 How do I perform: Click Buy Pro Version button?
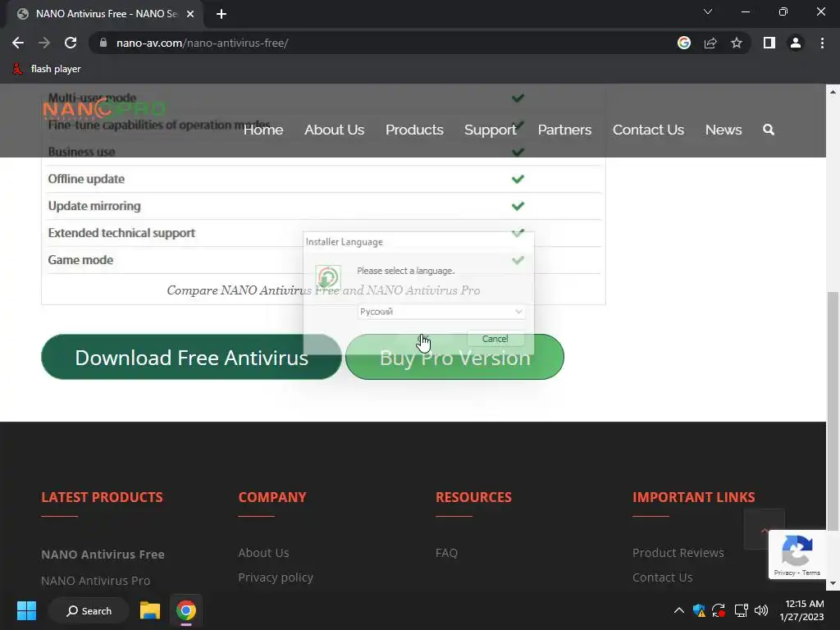coord(454,358)
